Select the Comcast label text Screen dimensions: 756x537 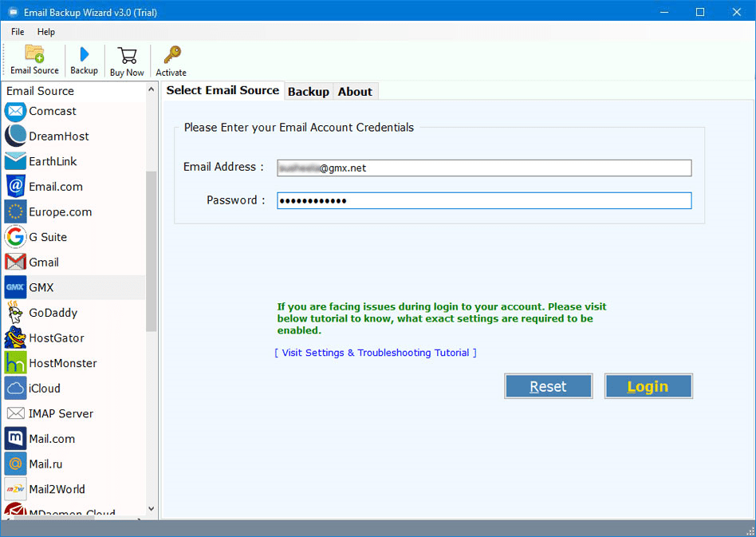[53, 112]
